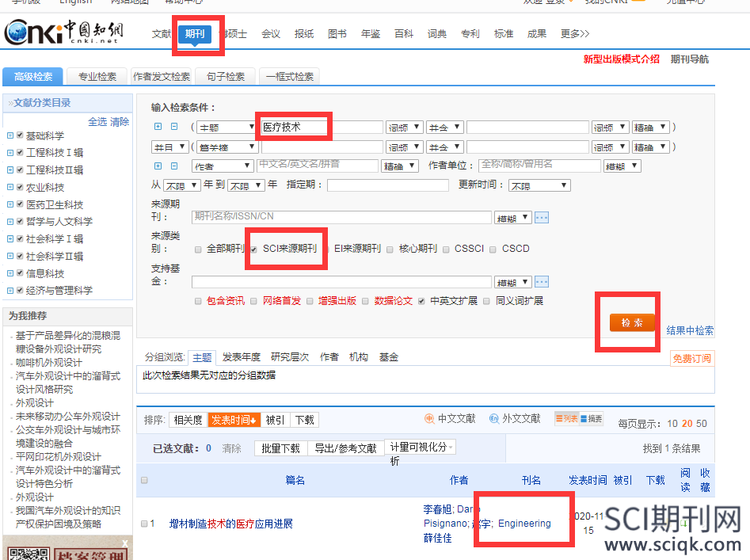Add a search row with first plus icon
The image size is (750, 560).
(158, 127)
